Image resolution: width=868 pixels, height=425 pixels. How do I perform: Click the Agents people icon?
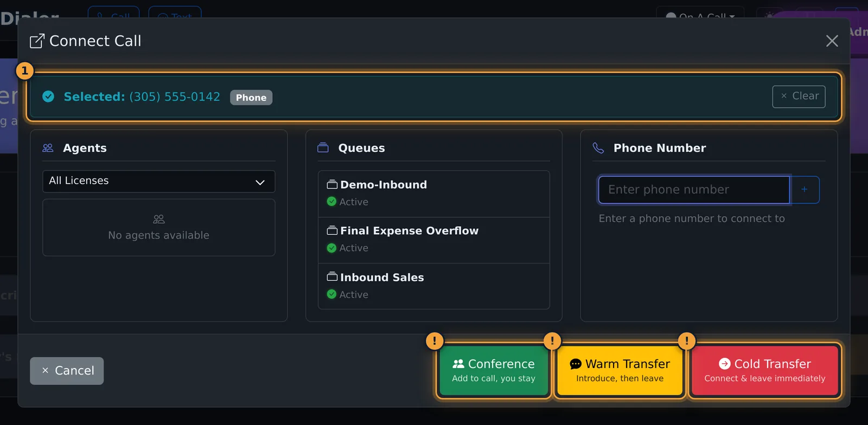click(x=48, y=148)
